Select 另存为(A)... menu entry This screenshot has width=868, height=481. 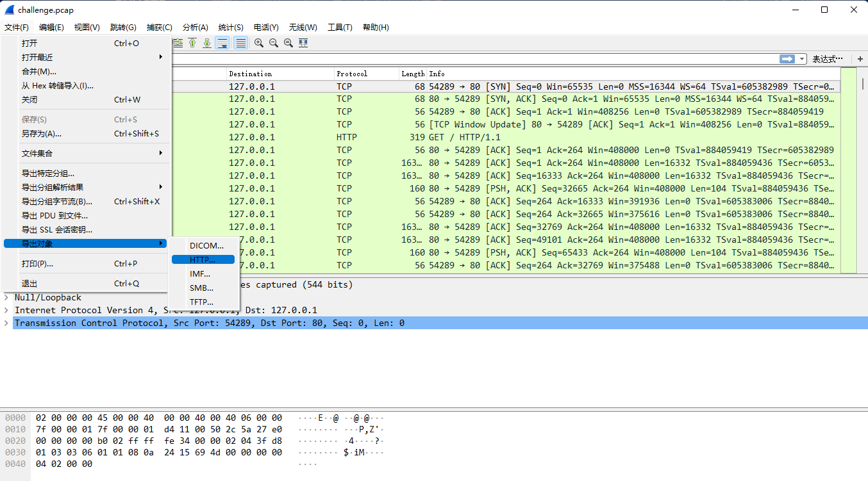pyautogui.click(x=85, y=133)
